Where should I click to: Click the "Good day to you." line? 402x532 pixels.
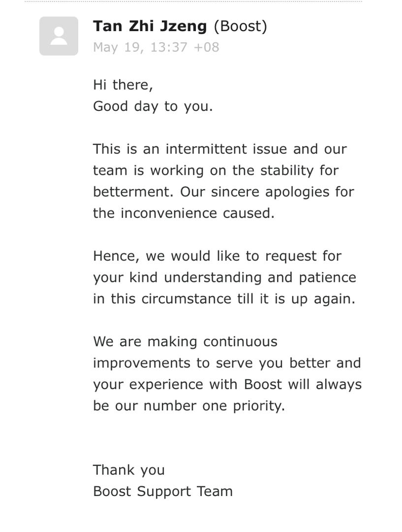point(153,106)
